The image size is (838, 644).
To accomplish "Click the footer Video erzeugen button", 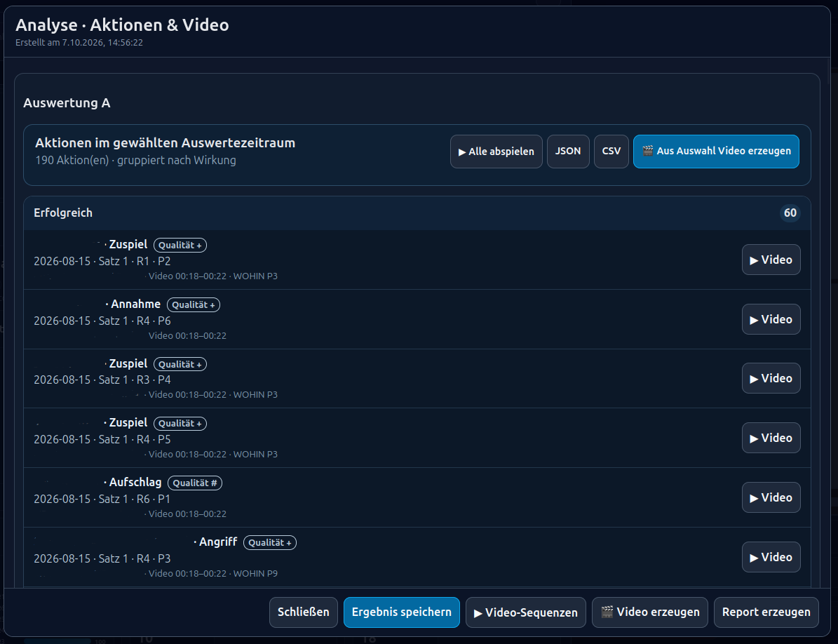I will click(649, 612).
